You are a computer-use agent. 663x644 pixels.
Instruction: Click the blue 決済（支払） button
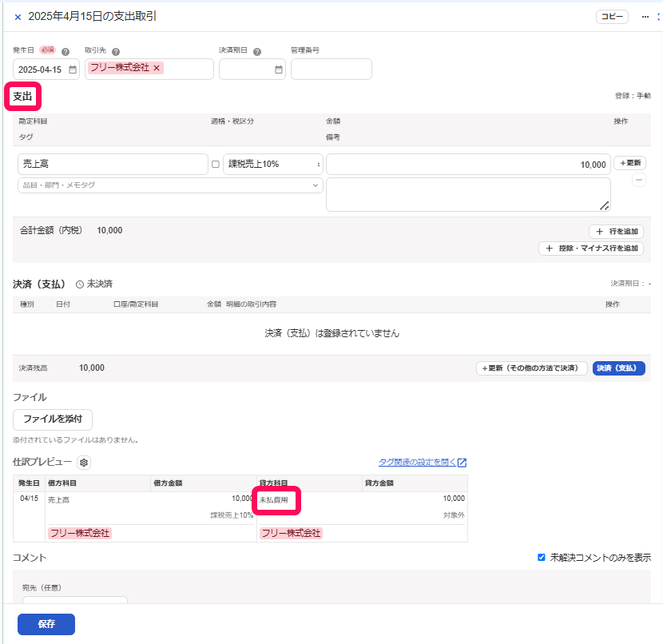point(618,368)
